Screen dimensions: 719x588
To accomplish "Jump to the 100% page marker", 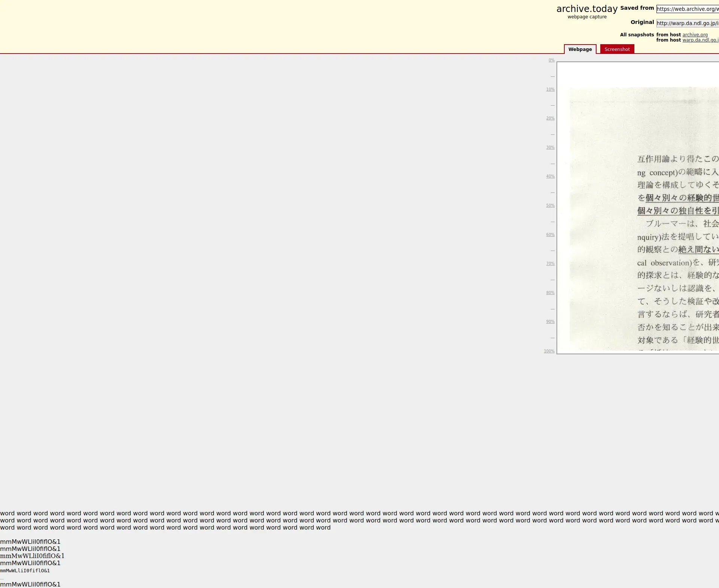I will (x=549, y=351).
